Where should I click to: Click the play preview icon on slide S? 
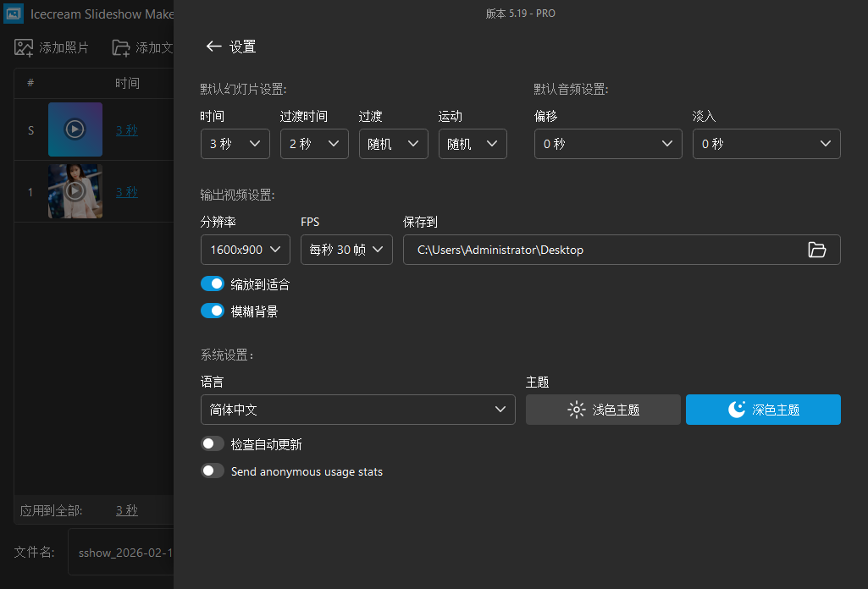coord(75,129)
